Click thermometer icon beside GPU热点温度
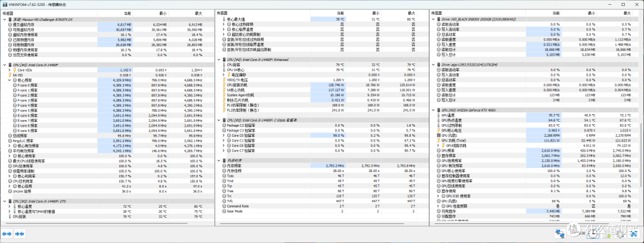The height and width of the screenshot is (243, 644). pyautogui.click(x=438, y=120)
